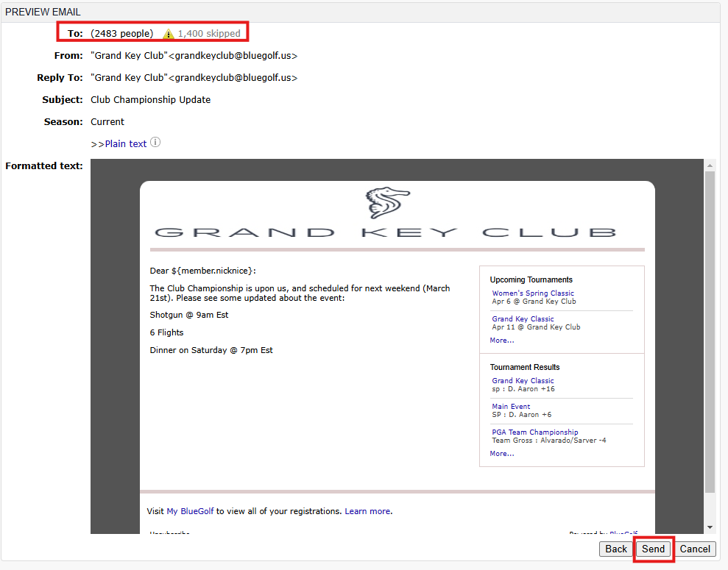
Task: Click the Send button
Action: pyautogui.click(x=653, y=549)
